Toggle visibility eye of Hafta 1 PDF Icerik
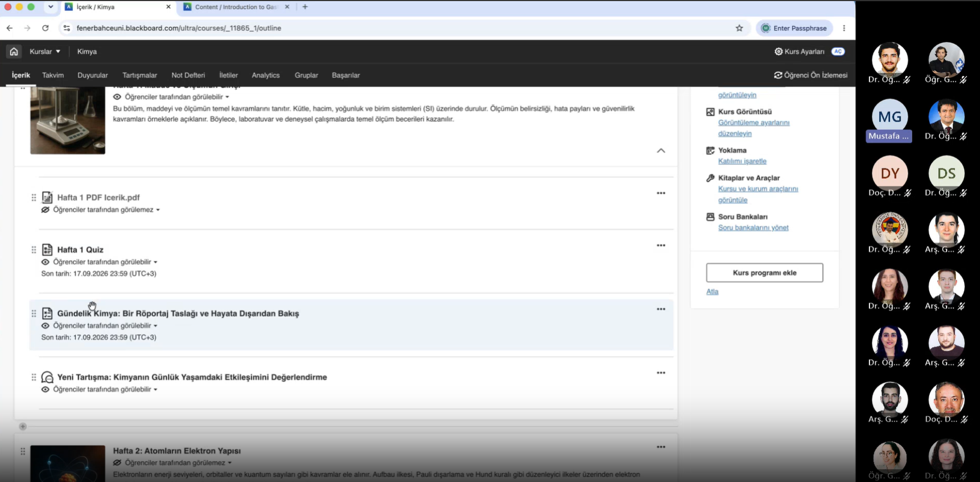Image resolution: width=980 pixels, height=482 pixels. pos(45,210)
